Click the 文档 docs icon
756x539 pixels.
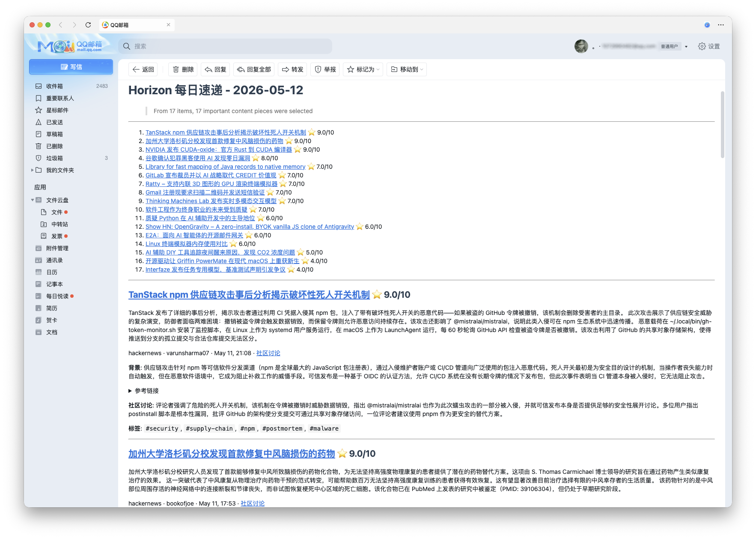click(x=39, y=332)
